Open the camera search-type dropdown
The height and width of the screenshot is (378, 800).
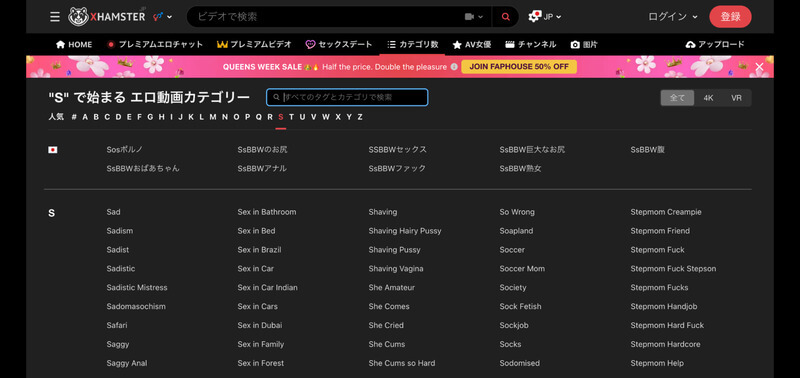474,17
